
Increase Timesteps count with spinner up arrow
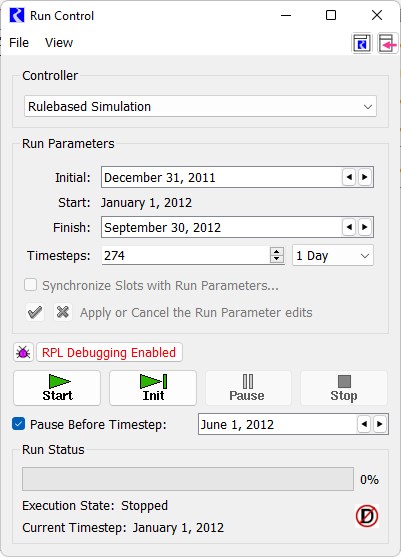277,251
